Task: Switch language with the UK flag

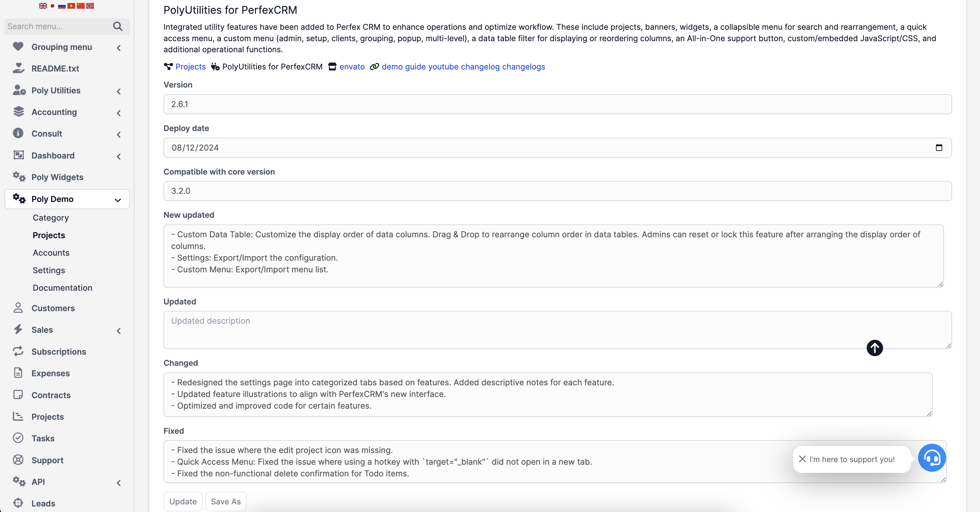Action: [43, 6]
